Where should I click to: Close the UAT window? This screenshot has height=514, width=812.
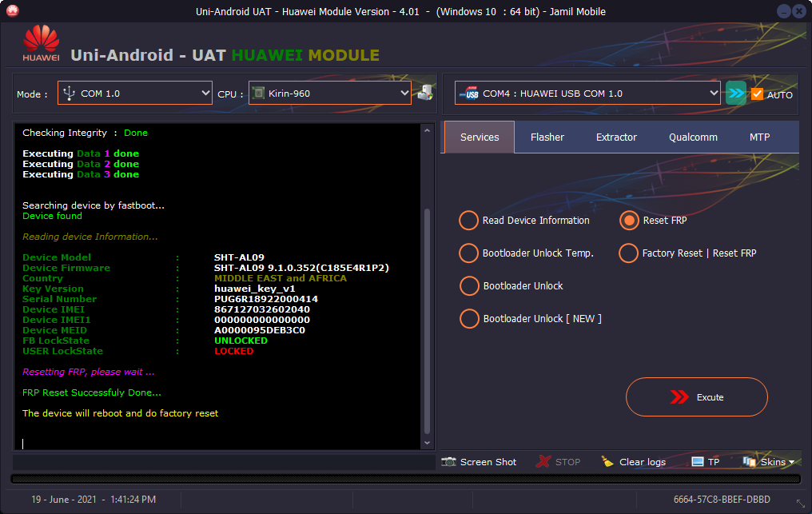pyautogui.click(x=799, y=11)
